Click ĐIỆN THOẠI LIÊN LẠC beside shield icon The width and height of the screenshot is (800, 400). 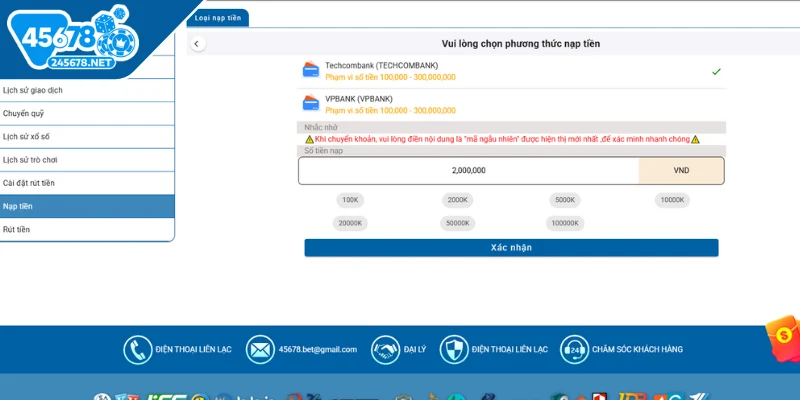(510, 349)
